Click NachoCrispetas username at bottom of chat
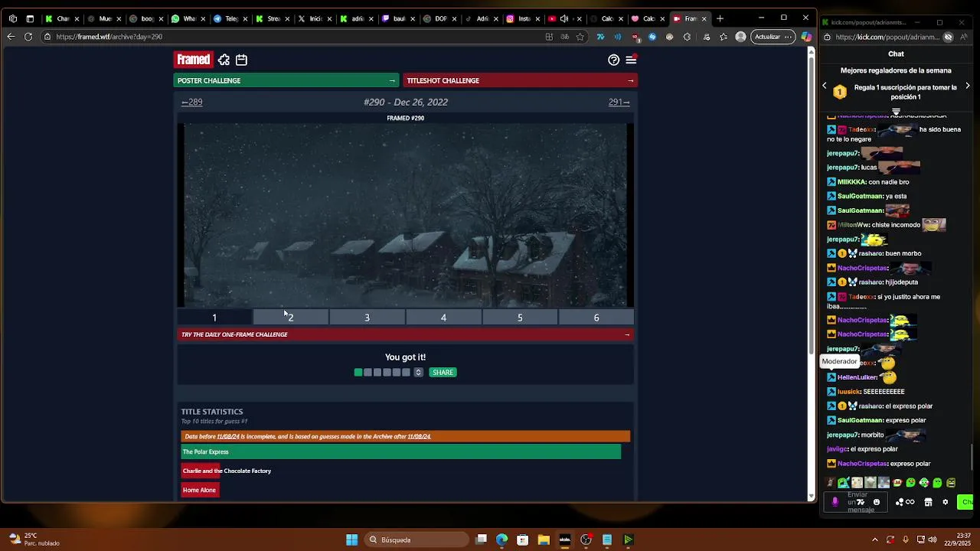This screenshot has height=551, width=980. 862,464
